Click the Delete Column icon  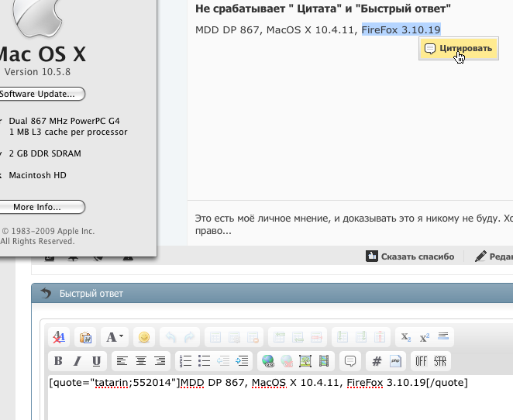point(380,337)
